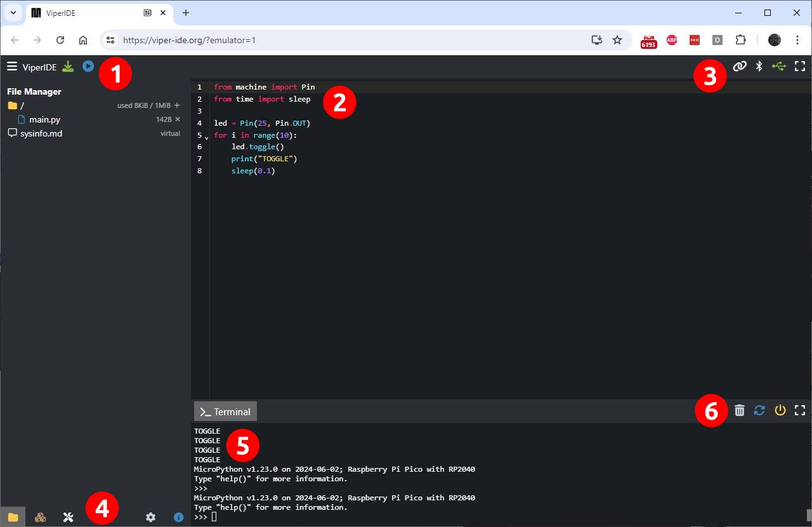The height and width of the screenshot is (527, 812).
Task: Toggle editor fullscreen icon
Action: [800, 66]
